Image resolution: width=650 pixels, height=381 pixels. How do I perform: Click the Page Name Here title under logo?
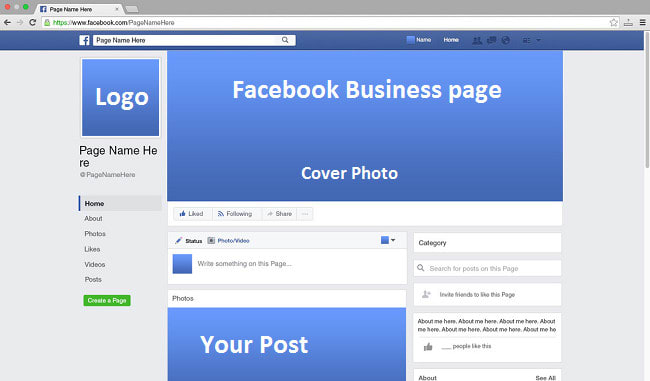point(118,156)
